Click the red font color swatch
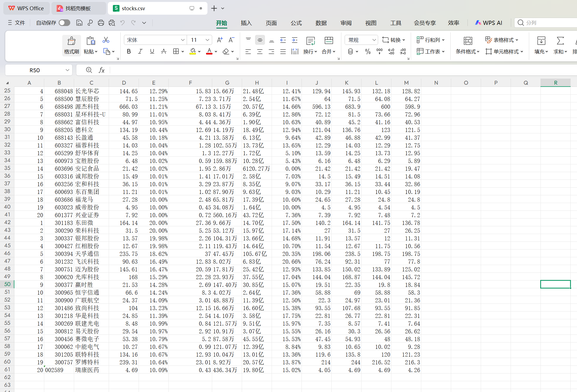Image resolution: width=577 pixels, height=392 pixels. tap(209, 51)
